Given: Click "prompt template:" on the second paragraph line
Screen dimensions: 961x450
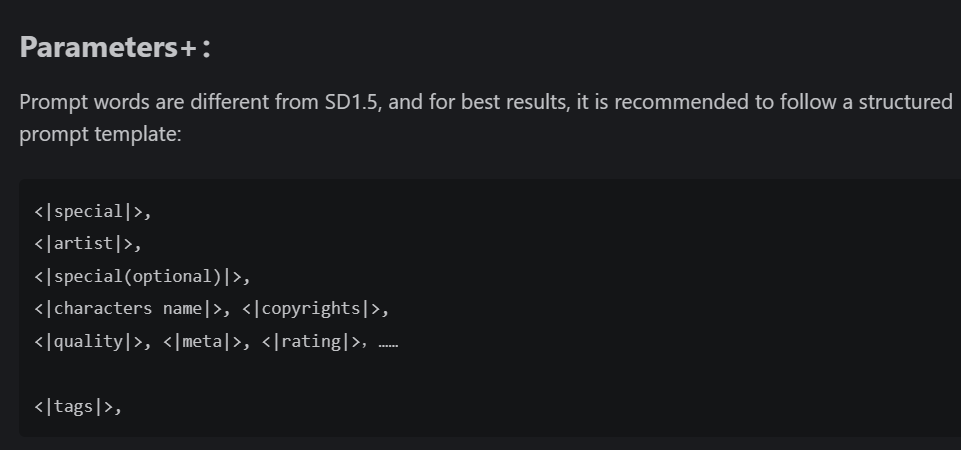Looking at the screenshot, I should pos(100,133).
